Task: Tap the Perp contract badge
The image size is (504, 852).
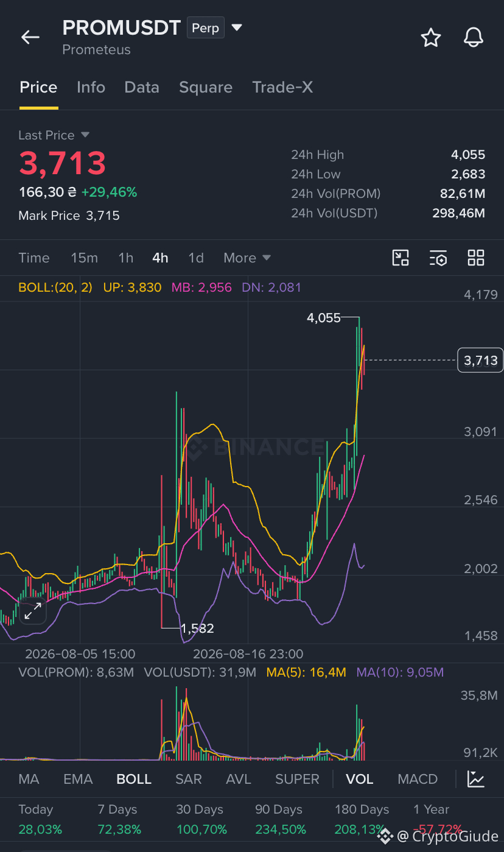Action: point(206,28)
